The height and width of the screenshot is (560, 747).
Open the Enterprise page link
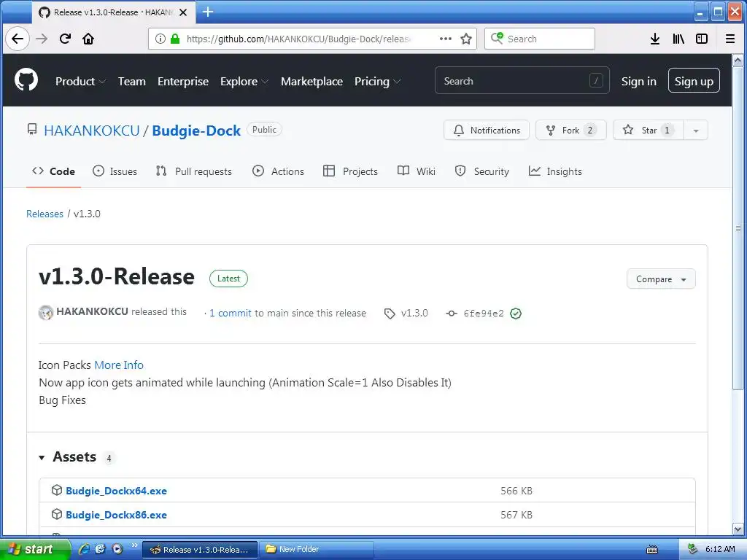coord(183,82)
